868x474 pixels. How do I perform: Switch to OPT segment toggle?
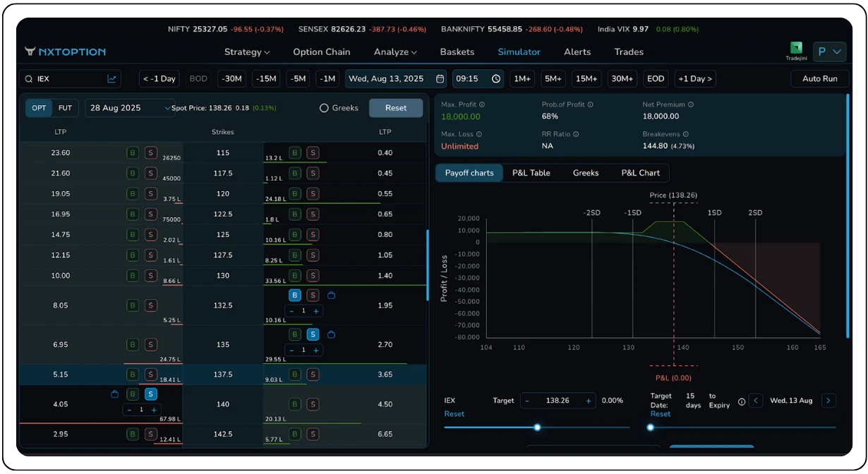(39, 108)
